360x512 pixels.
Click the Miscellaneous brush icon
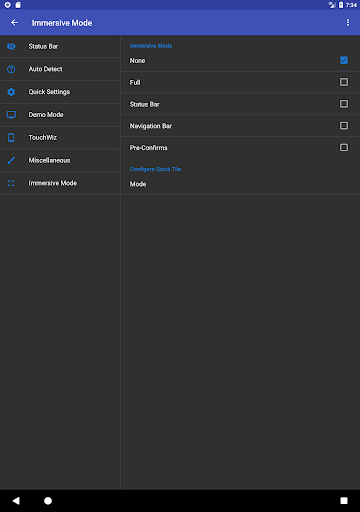click(11, 160)
